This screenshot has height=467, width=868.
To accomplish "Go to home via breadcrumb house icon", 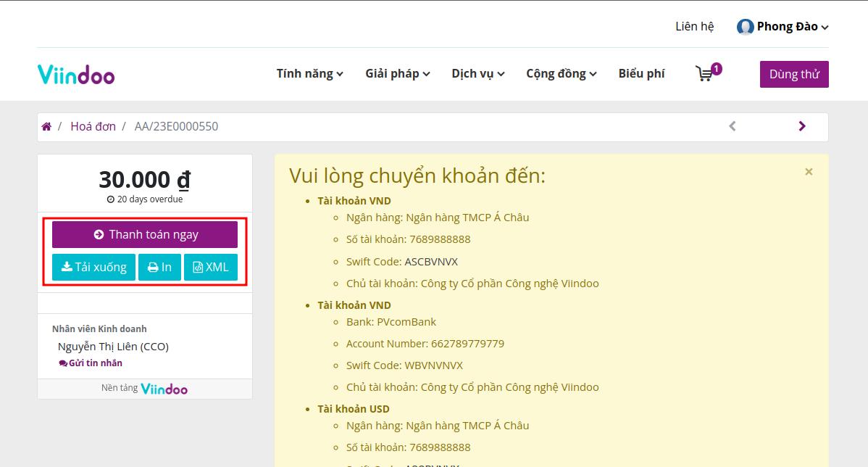I will pos(46,126).
